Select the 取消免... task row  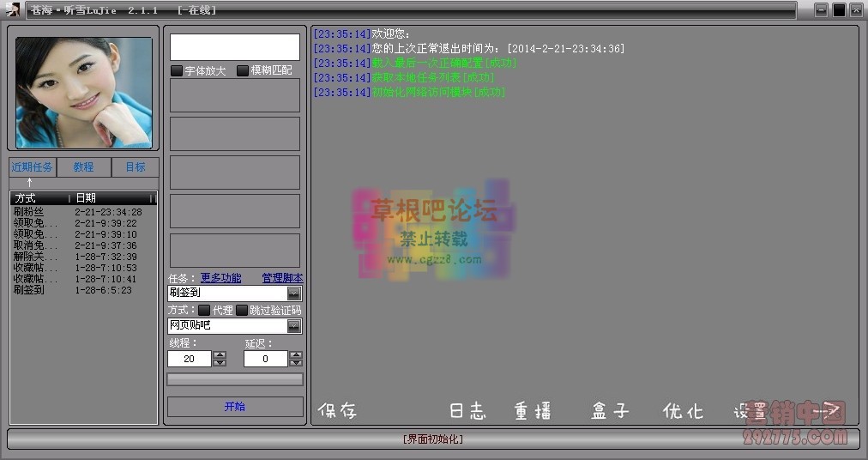click(83, 245)
